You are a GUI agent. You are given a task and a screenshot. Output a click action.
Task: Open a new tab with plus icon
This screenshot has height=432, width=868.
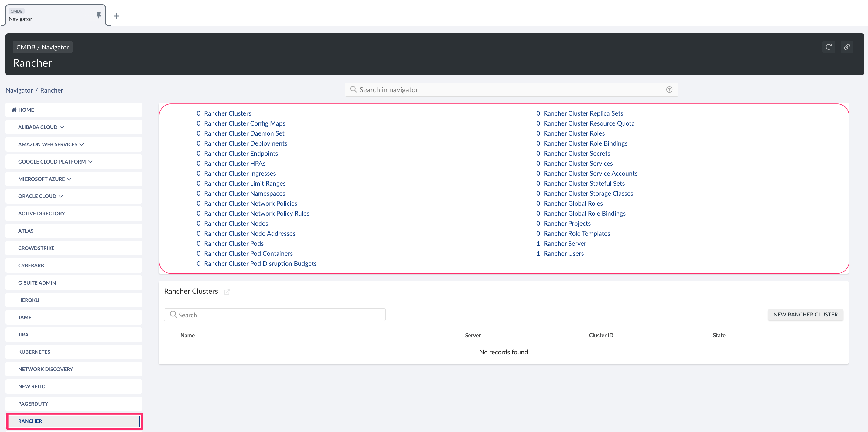tap(117, 16)
